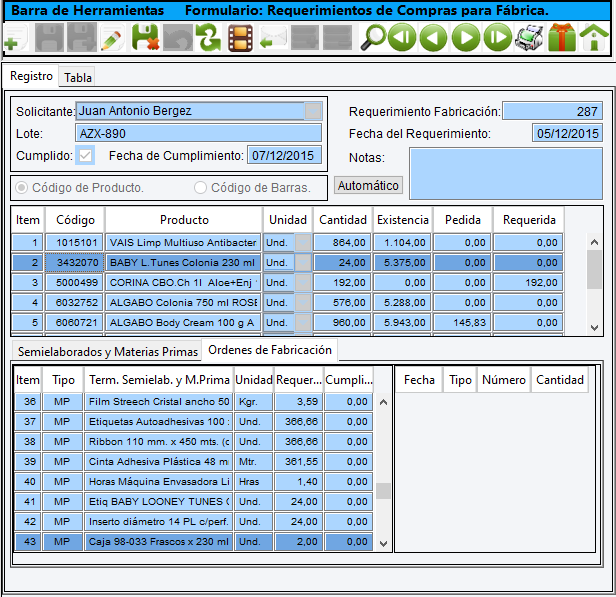The height and width of the screenshot is (597, 616).
Task: Select 'Caja 98-033 Frascos x 230 ml' cell
Action: 159,542
